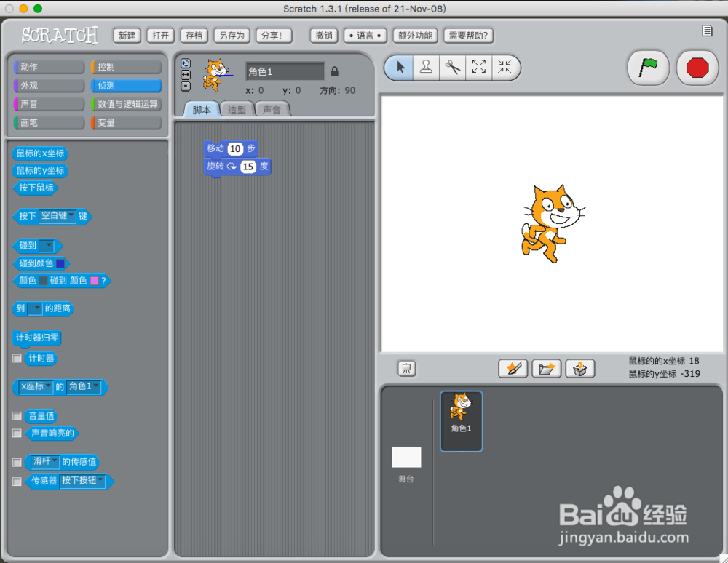Click the cat sprite preview thumbnail at top
This screenshot has height=563, width=728.
[216, 74]
